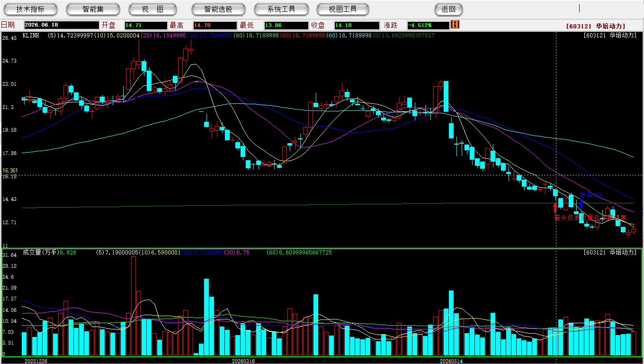Click volume axis value 31.64
The height and width of the screenshot is (364, 644).
[x=9, y=255]
